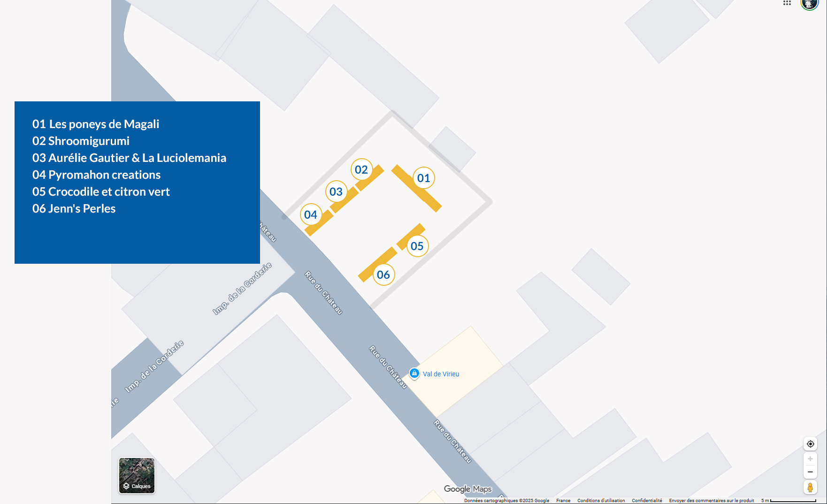Select map marker 01
Viewport: 827px width, 504px height.
[x=424, y=178]
